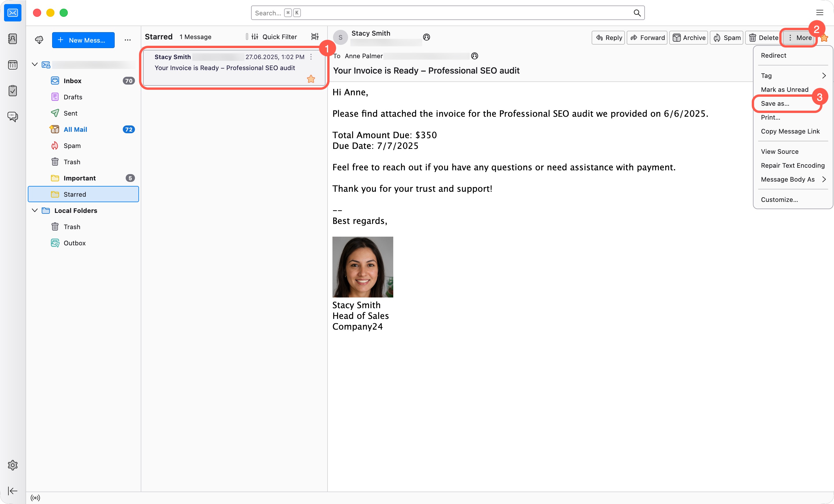
Task: Open the Tasks space icon
Action: tap(12, 91)
